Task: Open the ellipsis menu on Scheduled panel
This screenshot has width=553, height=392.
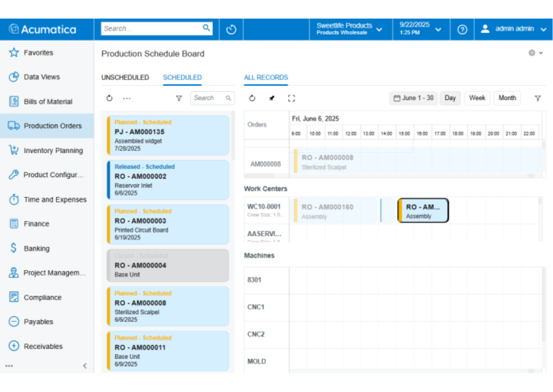Action: (126, 98)
